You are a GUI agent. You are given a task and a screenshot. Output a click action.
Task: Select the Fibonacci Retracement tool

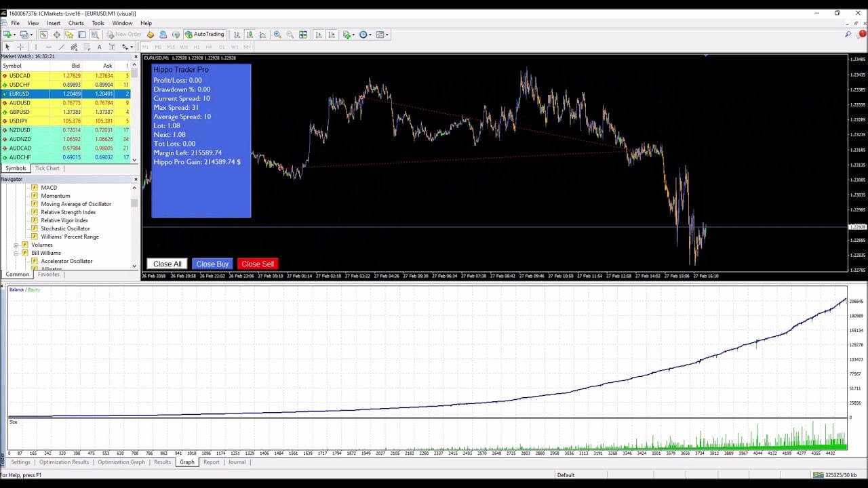pyautogui.click(x=87, y=47)
